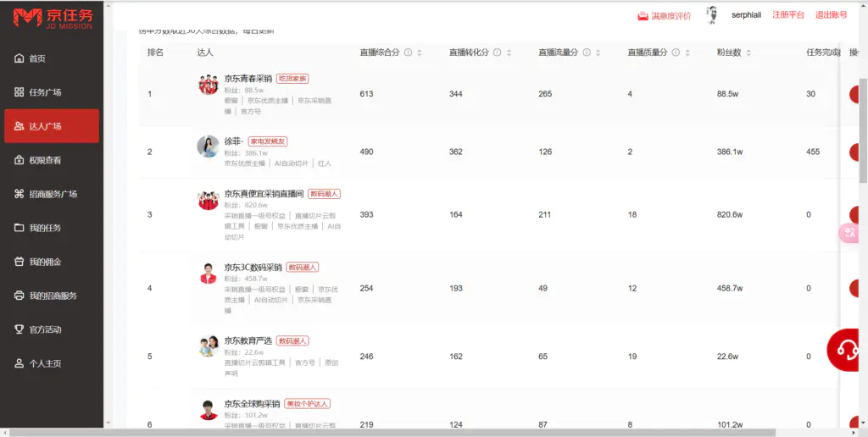
Task: Open 权限查看 in the sidebar
Action: tap(52, 160)
